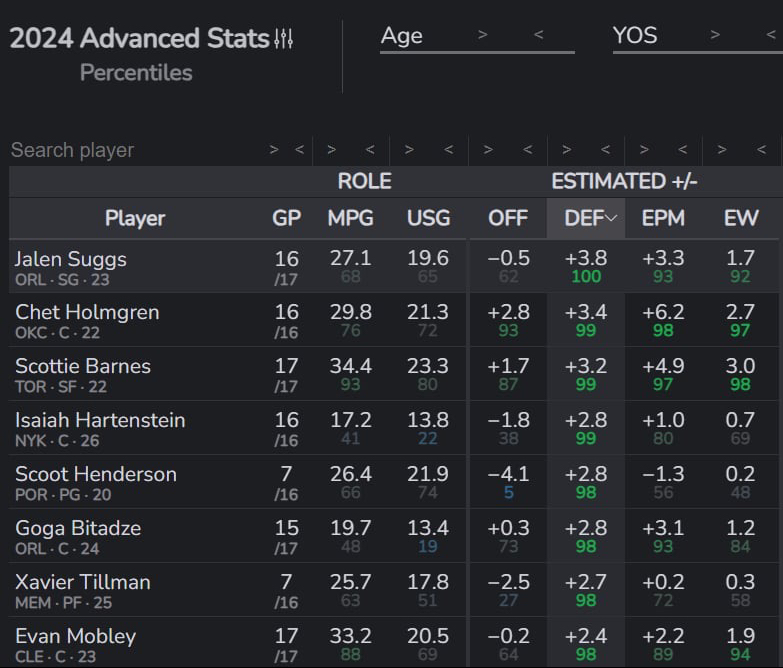Select the ROLE column group header
The image size is (783, 668).
364,182
